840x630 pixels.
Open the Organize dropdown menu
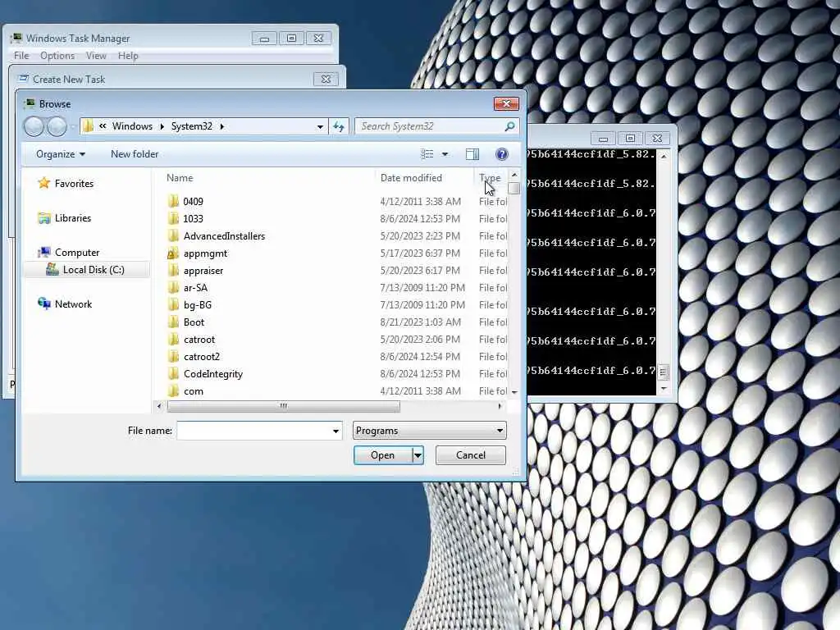(x=61, y=154)
